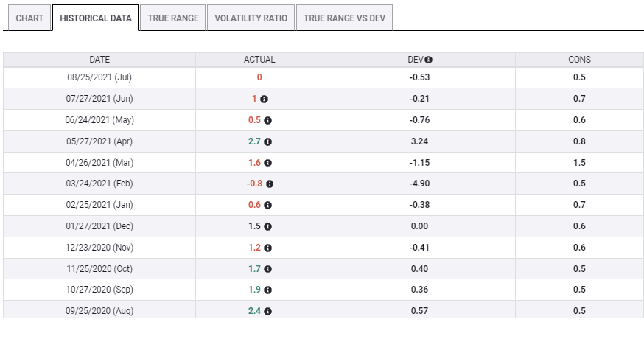Click info icon beside DEV column header
The height and width of the screenshot is (353, 644).
(x=428, y=60)
